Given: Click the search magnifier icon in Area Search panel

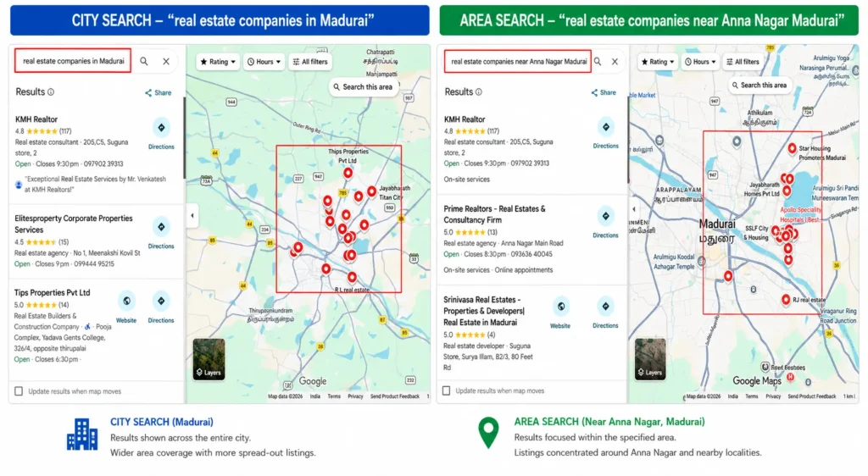Looking at the screenshot, I should (x=598, y=61).
